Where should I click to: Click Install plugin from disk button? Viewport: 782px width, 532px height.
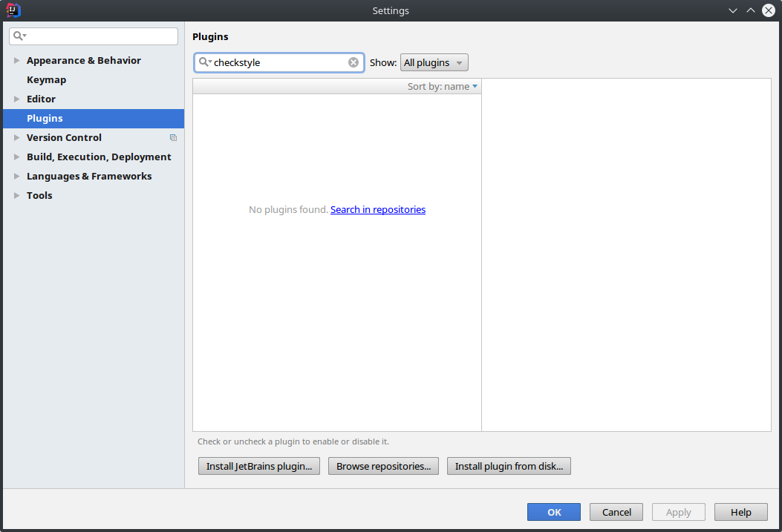coord(509,467)
